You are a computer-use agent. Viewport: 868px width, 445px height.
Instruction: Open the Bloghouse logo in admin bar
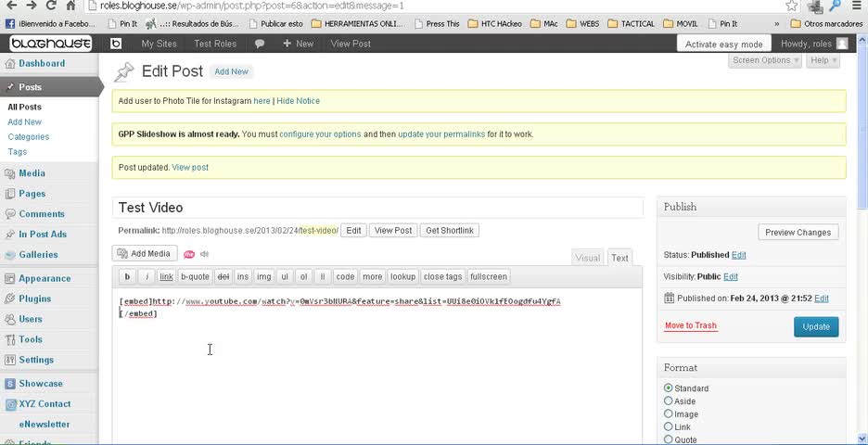[x=50, y=44]
